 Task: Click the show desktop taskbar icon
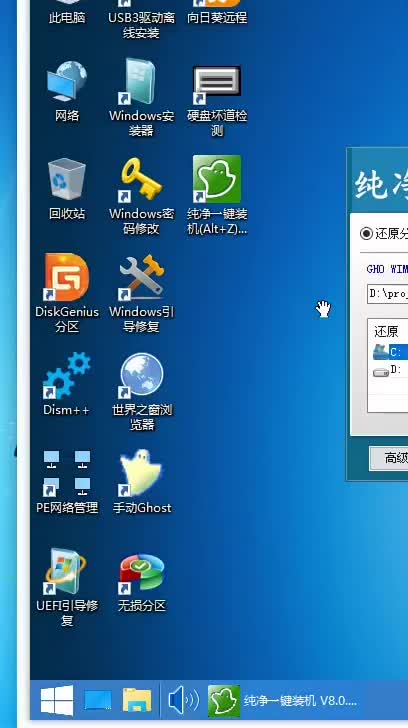(x=97, y=700)
